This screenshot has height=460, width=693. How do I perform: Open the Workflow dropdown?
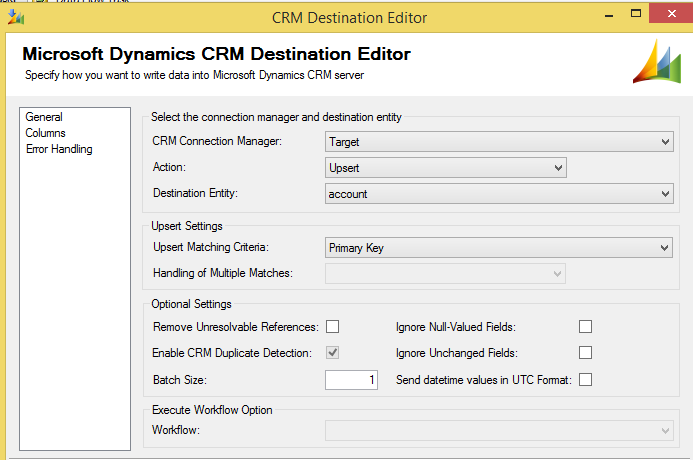click(499, 430)
